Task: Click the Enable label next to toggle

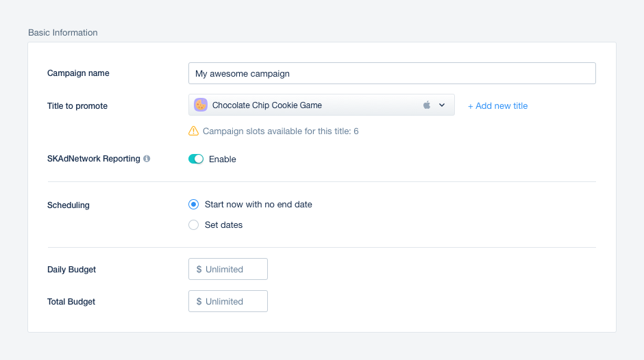Action: click(222, 159)
